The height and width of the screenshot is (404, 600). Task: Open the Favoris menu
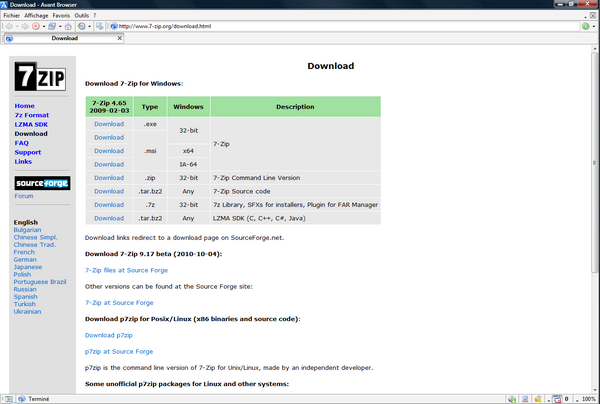click(61, 15)
